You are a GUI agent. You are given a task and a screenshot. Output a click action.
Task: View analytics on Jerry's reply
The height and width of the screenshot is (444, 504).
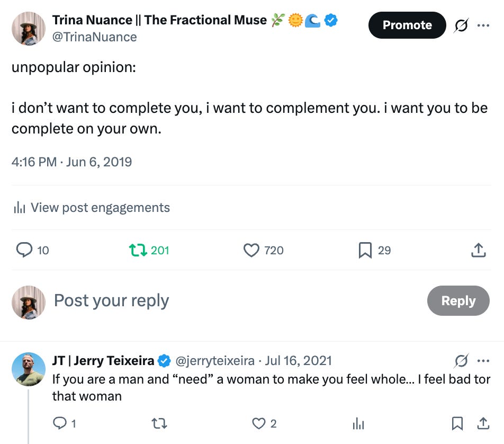pos(358,423)
